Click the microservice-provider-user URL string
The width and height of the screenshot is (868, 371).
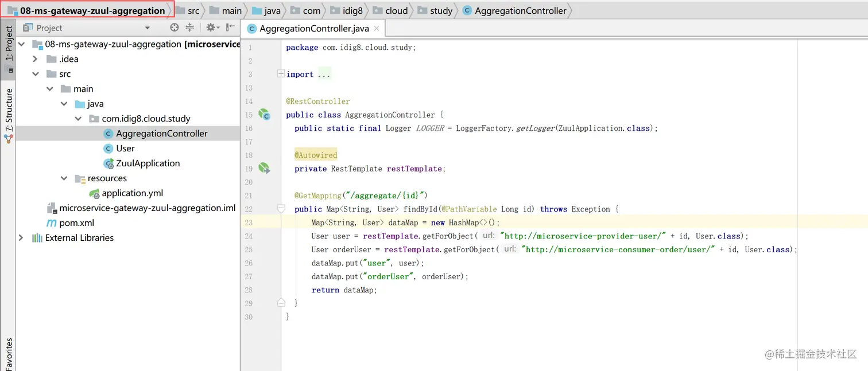pyautogui.click(x=583, y=236)
